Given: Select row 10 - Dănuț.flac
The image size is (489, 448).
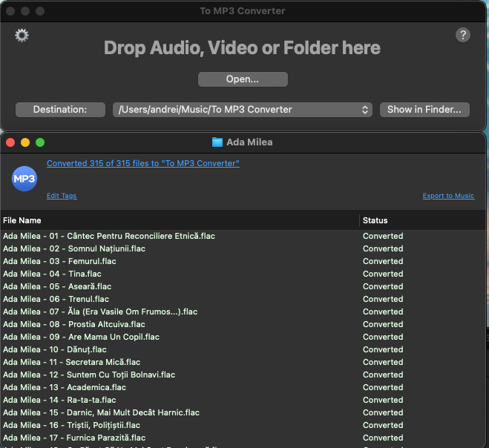Looking at the screenshot, I should [243, 350].
